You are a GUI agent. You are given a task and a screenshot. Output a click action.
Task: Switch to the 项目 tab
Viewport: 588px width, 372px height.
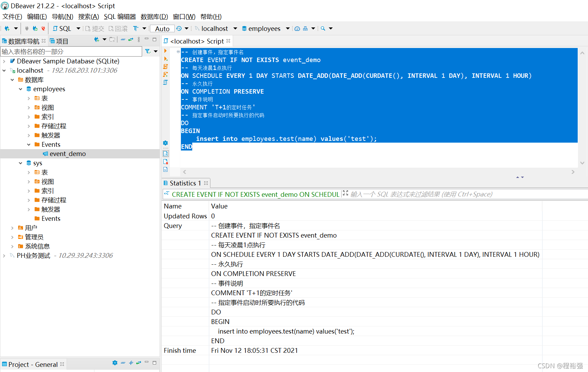pyautogui.click(x=59, y=41)
